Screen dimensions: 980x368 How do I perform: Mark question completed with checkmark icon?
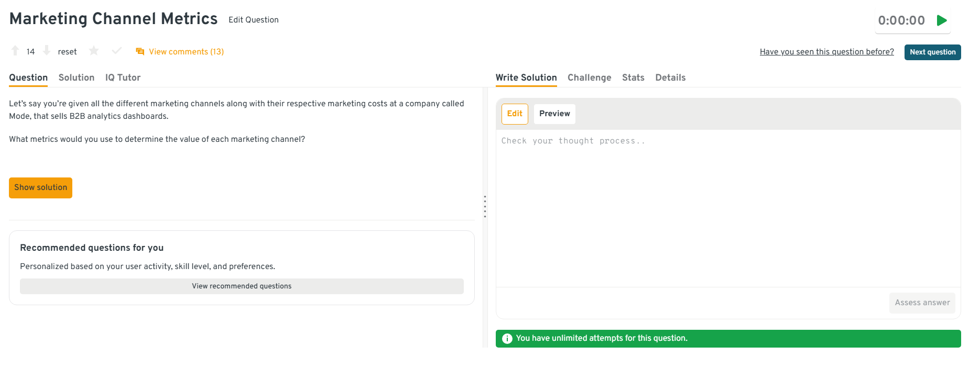click(116, 51)
